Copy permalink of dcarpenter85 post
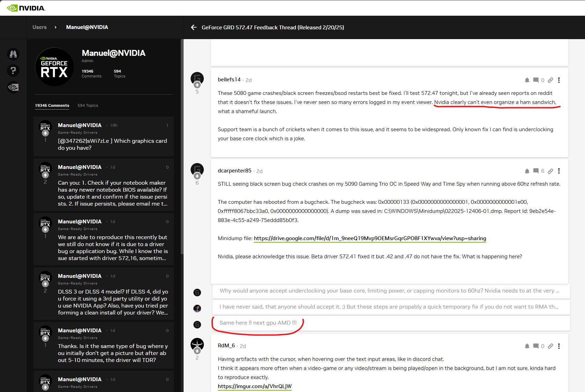The image size is (585, 392). [550, 171]
